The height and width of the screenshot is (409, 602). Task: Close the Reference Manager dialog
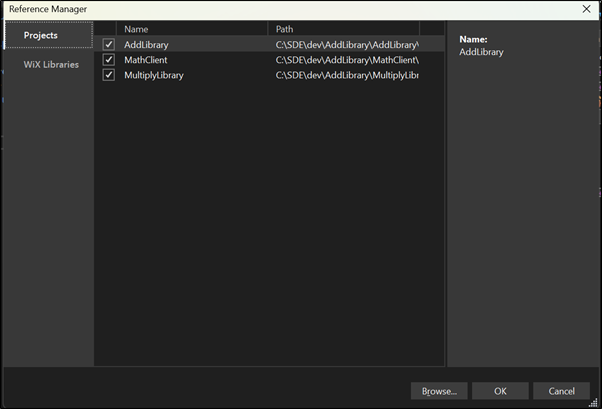pos(586,9)
